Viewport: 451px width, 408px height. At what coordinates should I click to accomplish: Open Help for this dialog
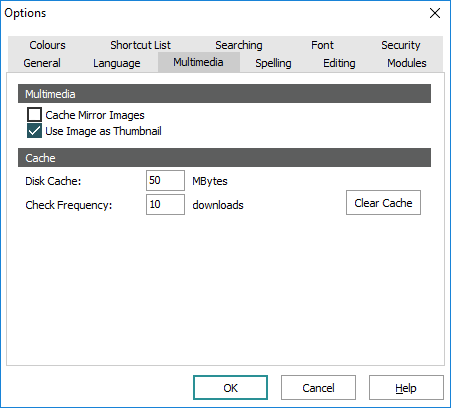click(x=406, y=388)
